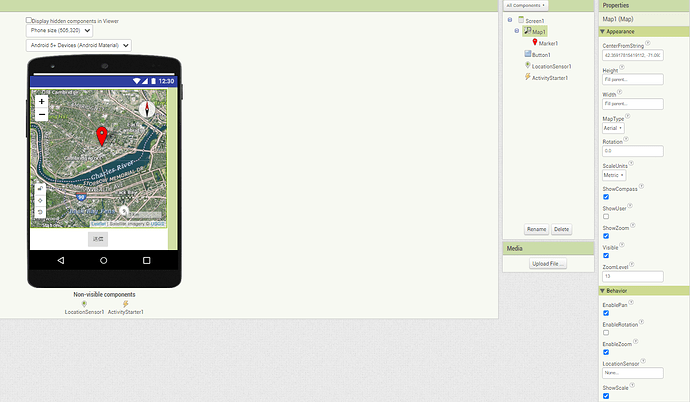Click the compass icon on the map
The height and width of the screenshot is (402, 690).
pyautogui.click(x=147, y=109)
